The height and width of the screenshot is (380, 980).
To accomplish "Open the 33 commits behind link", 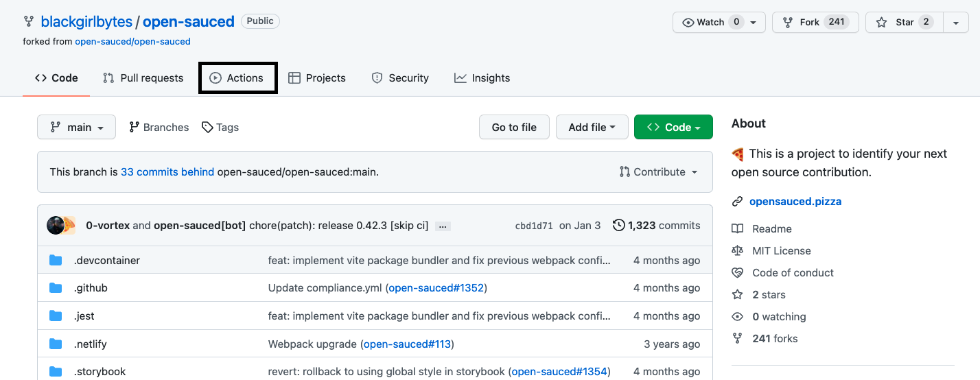I will click(x=167, y=172).
